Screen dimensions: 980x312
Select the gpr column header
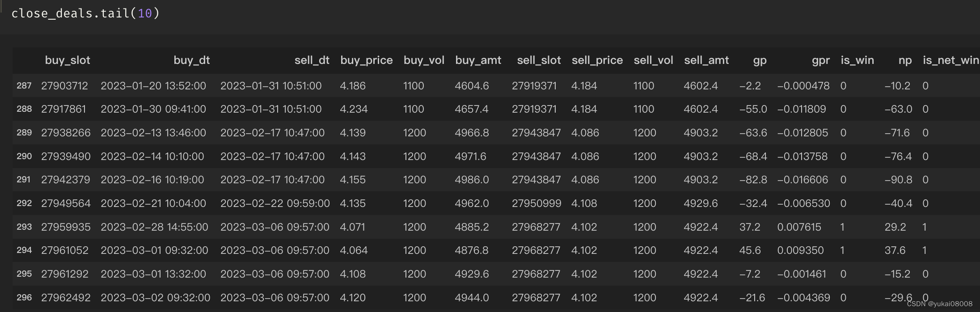tap(820, 60)
